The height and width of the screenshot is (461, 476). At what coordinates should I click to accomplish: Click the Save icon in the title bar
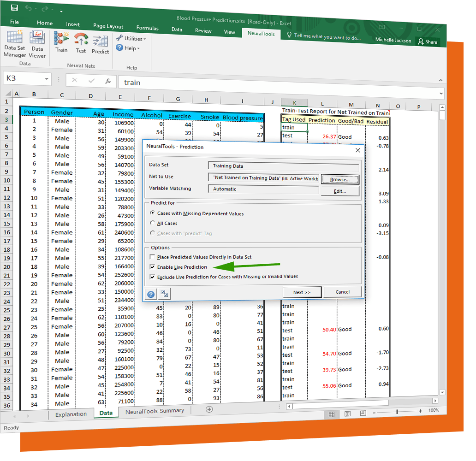coord(14,7)
